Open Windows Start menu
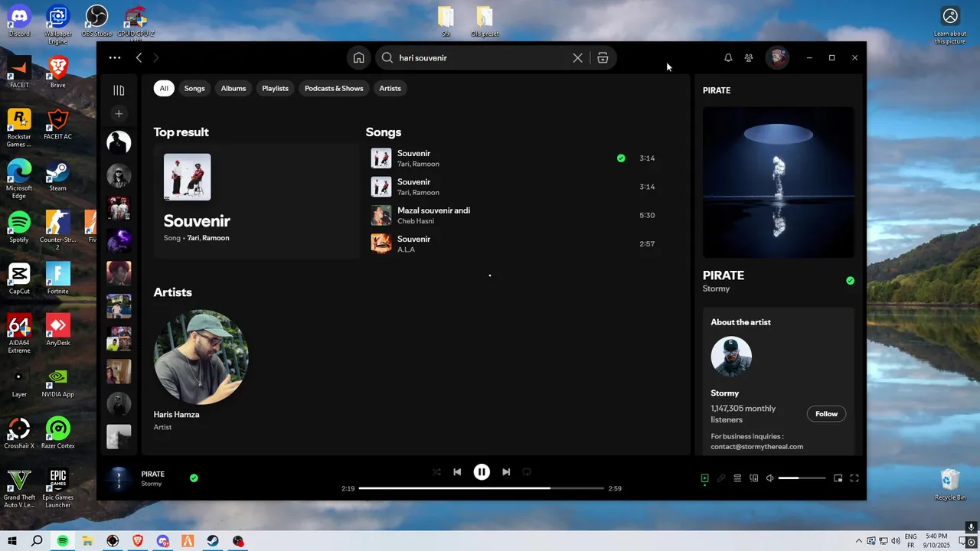The width and height of the screenshot is (980, 551). (12, 541)
